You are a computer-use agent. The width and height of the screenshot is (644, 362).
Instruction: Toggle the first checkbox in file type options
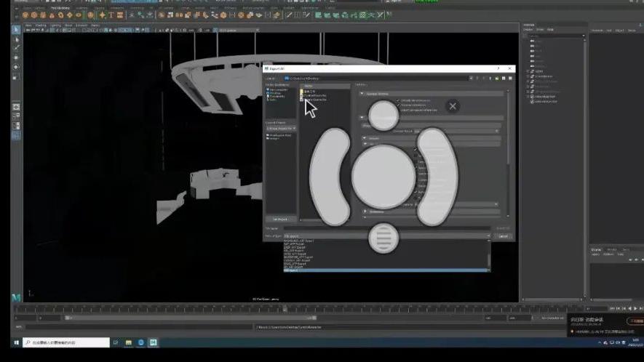pos(416,150)
